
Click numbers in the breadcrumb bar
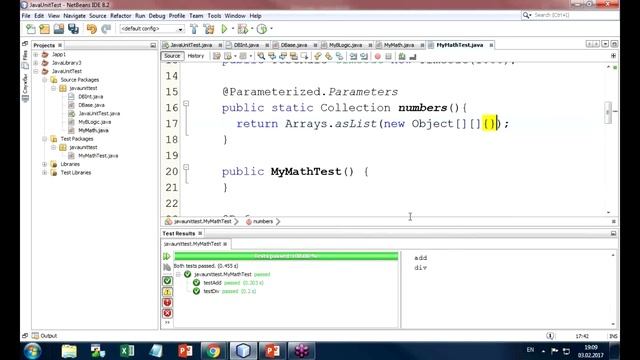point(262,221)
